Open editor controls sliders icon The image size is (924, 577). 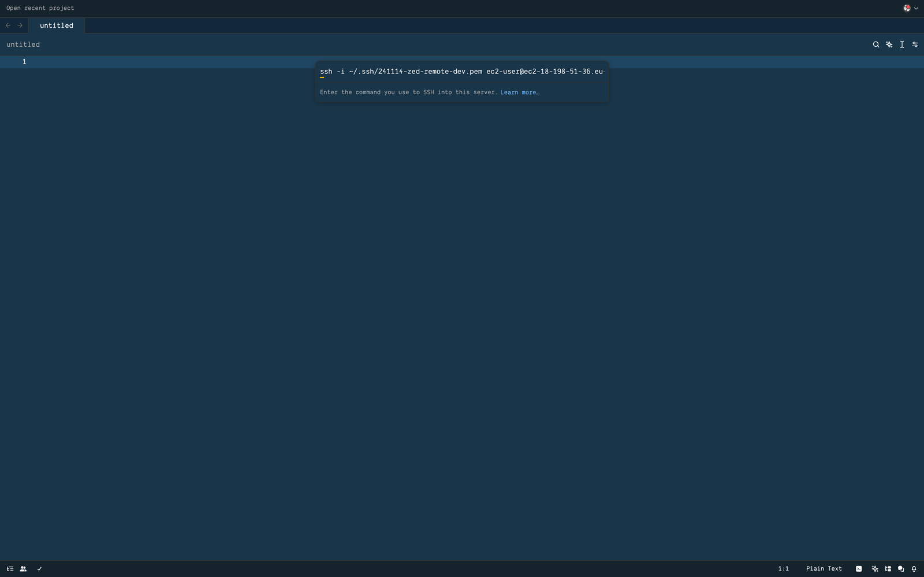click(915, 44)
